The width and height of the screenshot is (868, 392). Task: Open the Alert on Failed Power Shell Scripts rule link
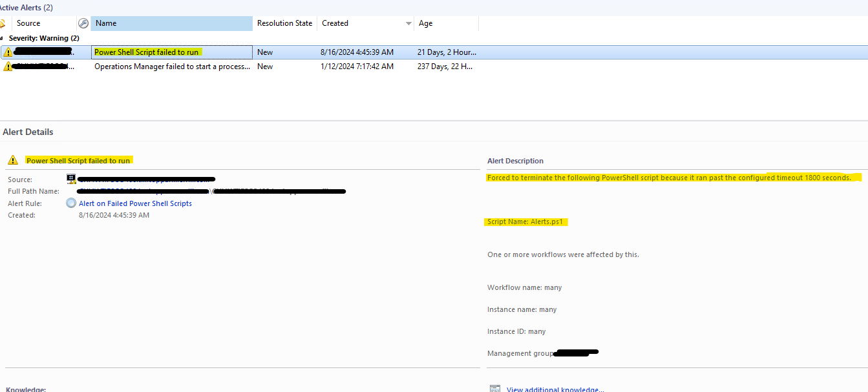coord(136,203)
